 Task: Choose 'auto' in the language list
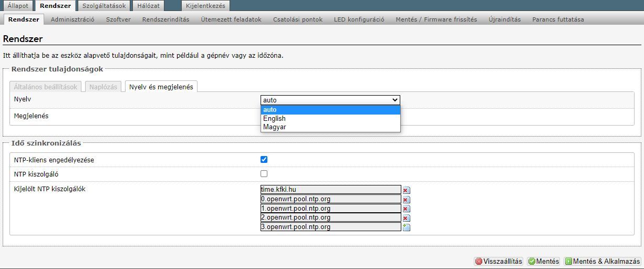click(x=330, y=110)
